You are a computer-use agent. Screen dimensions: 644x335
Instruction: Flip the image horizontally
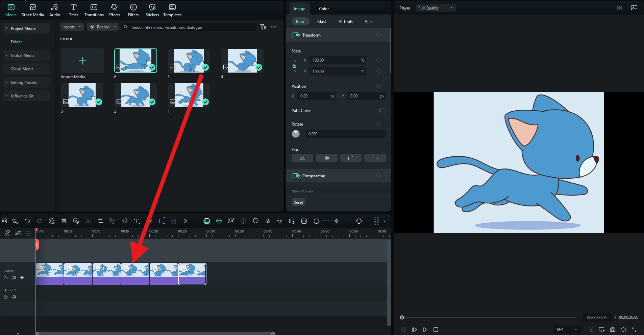(x=302, y=158)
